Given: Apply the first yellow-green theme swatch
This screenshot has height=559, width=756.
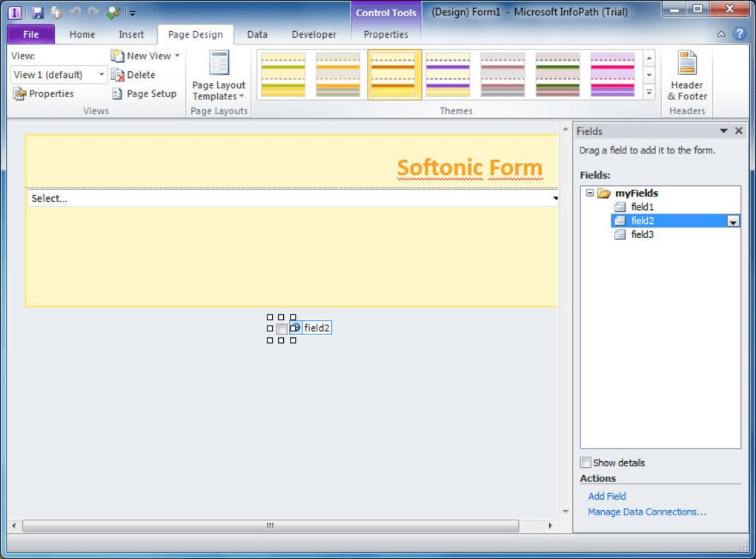Looking at the screenshot, I should click(283, 74).
